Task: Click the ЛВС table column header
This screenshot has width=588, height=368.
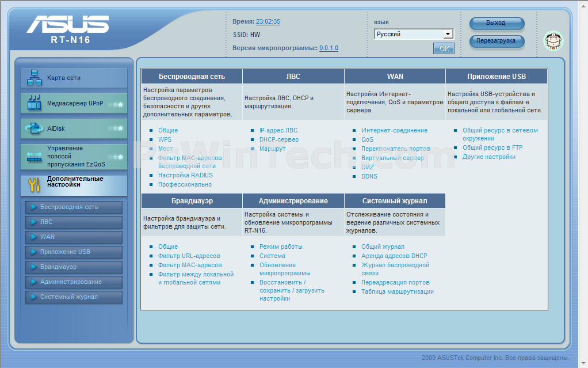Action: (x=293, y=76)
